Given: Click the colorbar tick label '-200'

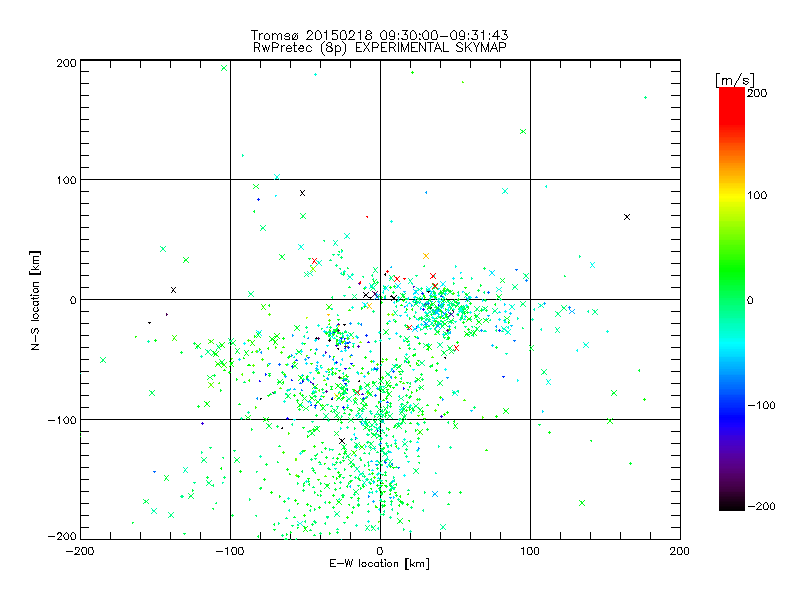Looking at the screenshot, I should tap(761, 506).
